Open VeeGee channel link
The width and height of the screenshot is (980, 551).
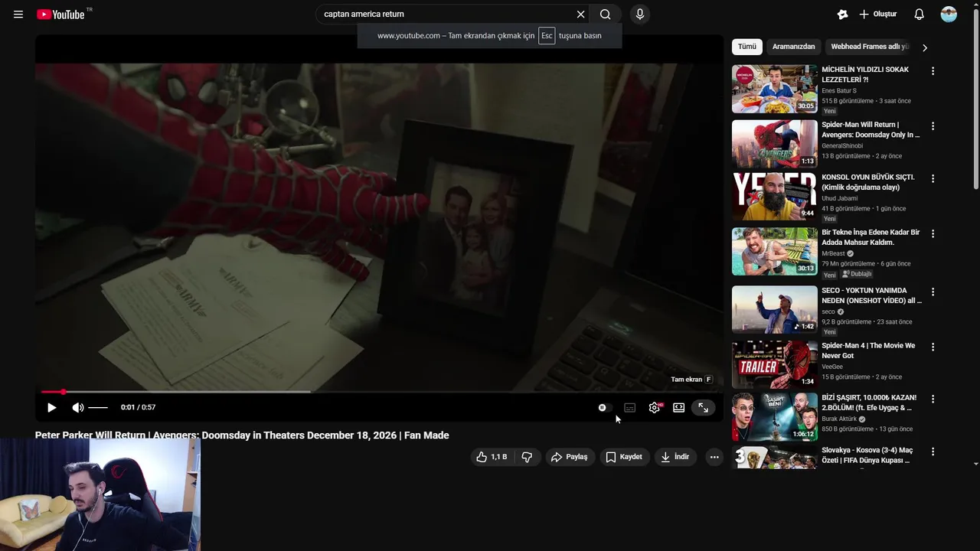point(832,367)
